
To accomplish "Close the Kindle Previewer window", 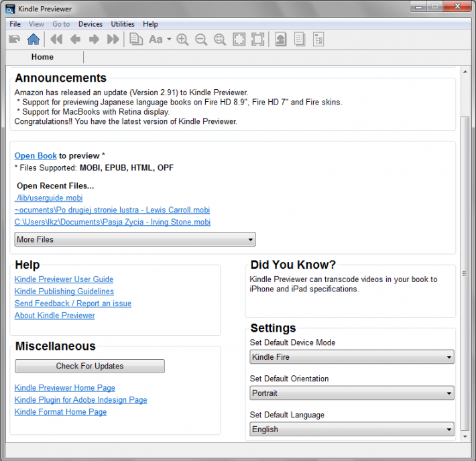I will click(458, 7).
